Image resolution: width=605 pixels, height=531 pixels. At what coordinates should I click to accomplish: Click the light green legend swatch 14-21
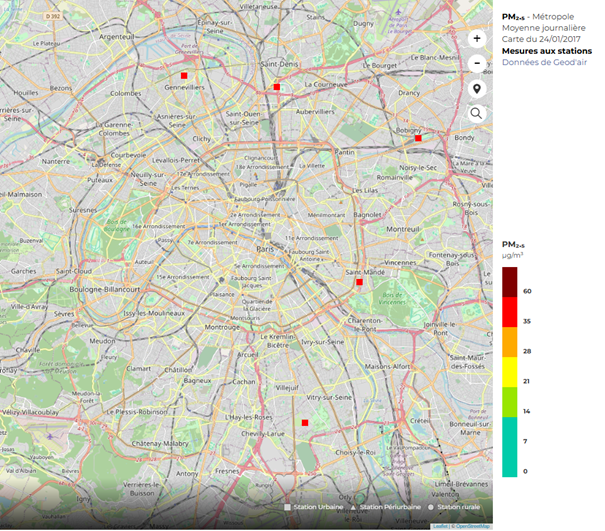509,402
